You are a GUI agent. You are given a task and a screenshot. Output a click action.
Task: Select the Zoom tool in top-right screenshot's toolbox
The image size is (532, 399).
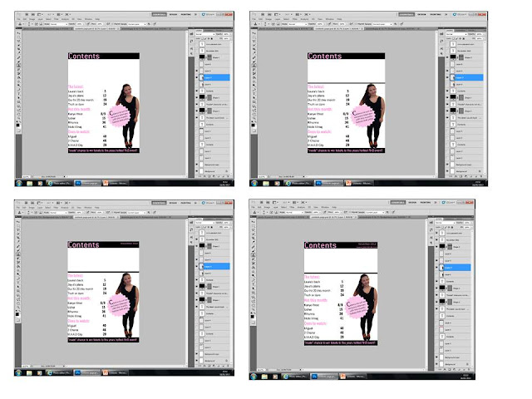tap(254, 118)
